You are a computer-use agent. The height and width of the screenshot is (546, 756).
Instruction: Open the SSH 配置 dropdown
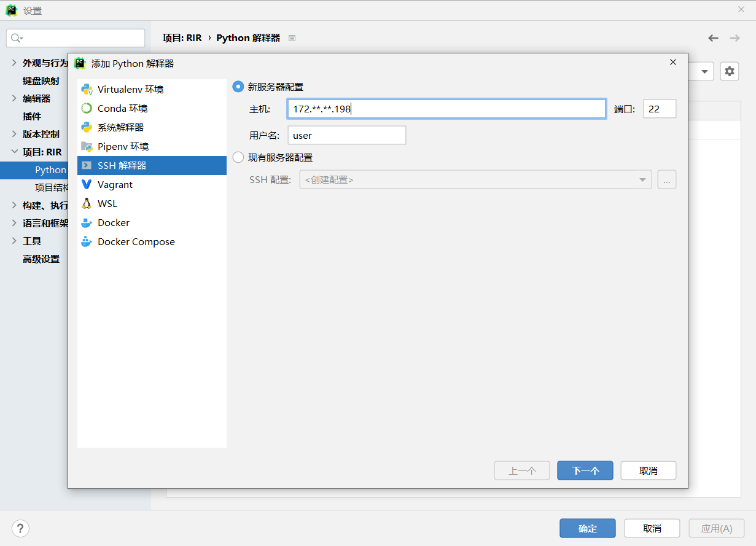tap(475, 180)
